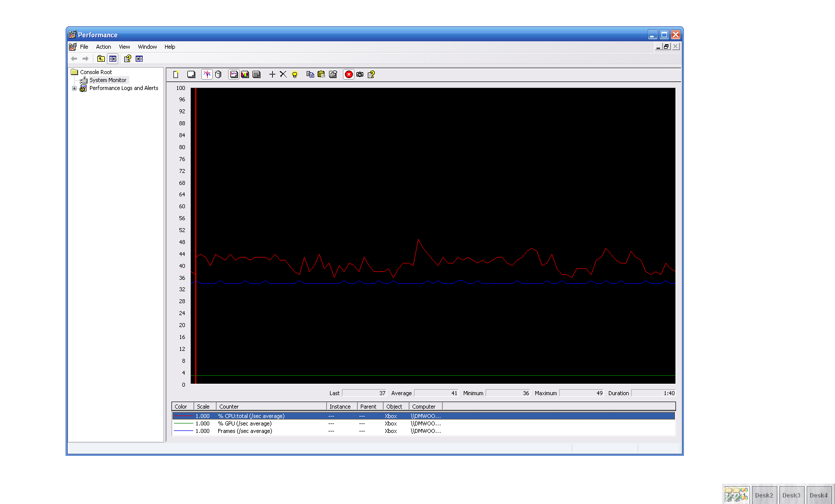Click the Update Data camera icon
Viewport: 835px width, 504px height.
tap(360, 75)
